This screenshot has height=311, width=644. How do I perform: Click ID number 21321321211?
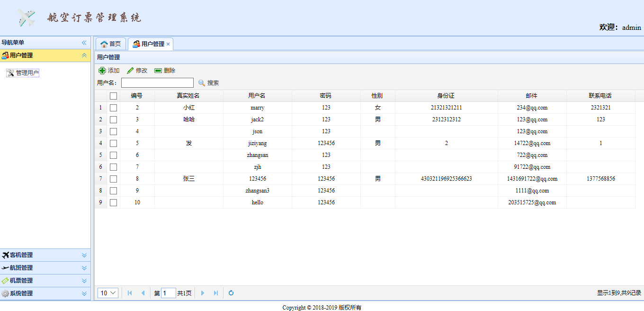pos(446,108)
